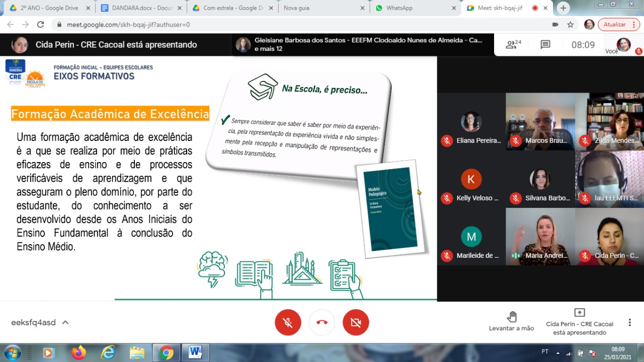This screenshot has width=644, height=362.
Task: Click the Atualizar button in Chrome
Action: coord(615,25)
